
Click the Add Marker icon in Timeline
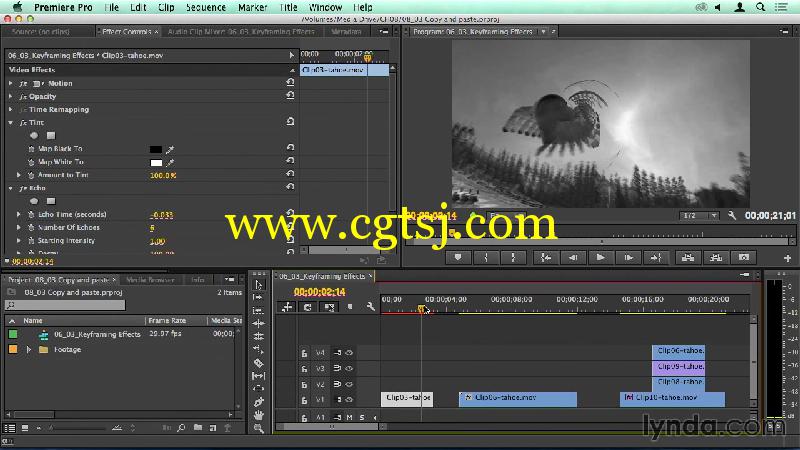(350, 307)
